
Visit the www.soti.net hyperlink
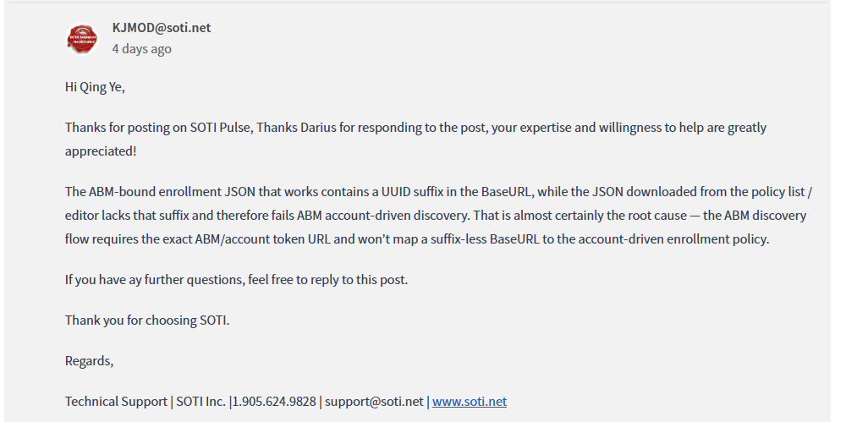469,402
